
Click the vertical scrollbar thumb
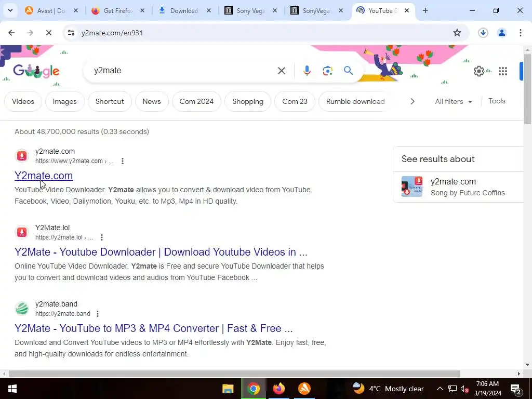coord(527,89)
